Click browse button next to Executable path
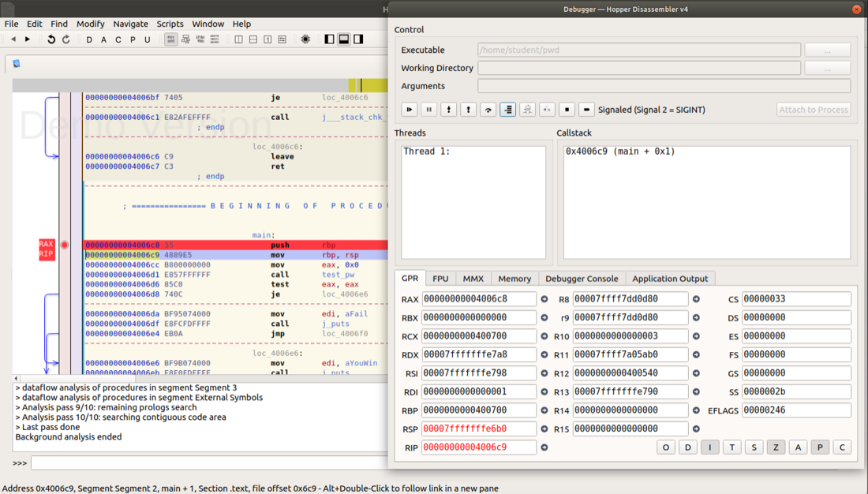The image size is (868, 494). 827,50
